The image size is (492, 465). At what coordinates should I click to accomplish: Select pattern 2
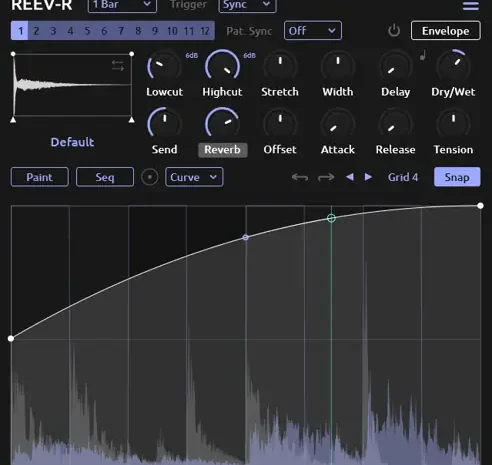click(x=36, y=31)
